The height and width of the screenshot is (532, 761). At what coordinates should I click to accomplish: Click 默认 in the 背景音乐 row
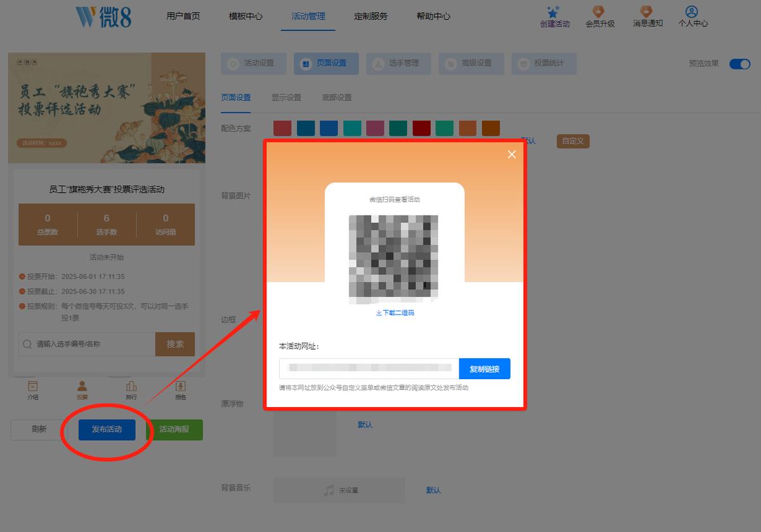click(x=434, y=490)
